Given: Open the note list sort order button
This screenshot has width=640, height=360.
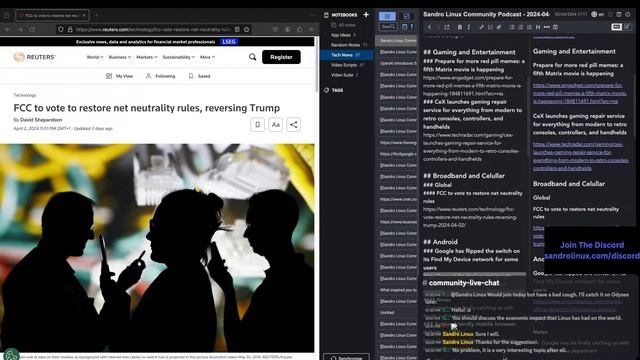Looking at the screenshot, I should pyautogui.click(x=404, y=27).
